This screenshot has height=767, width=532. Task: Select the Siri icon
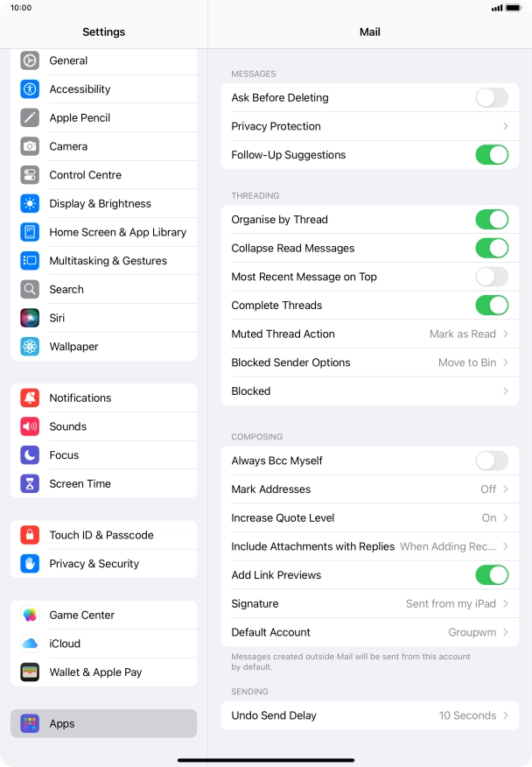[x=30, y=318]
